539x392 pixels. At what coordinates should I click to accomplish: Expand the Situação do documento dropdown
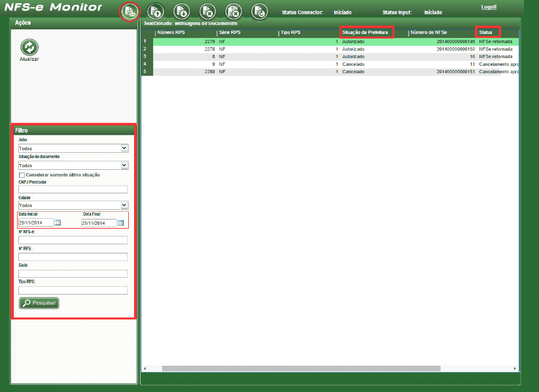[124, 165]
